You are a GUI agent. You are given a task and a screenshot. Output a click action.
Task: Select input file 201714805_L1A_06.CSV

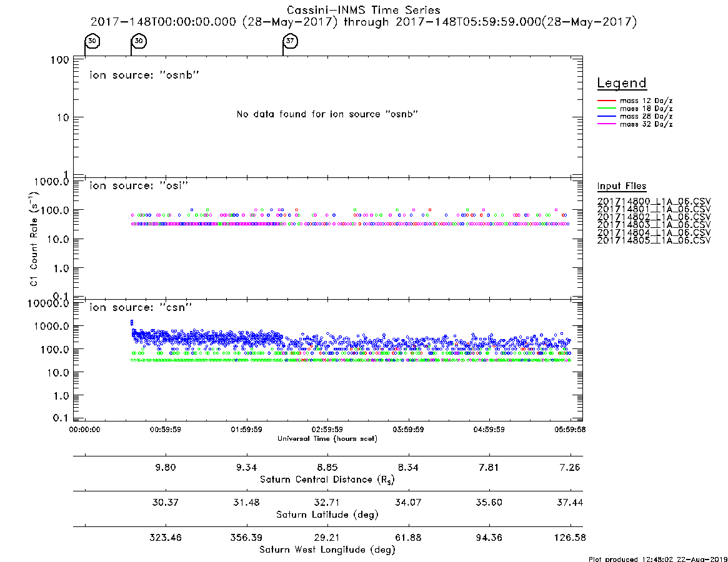point(654,240)
